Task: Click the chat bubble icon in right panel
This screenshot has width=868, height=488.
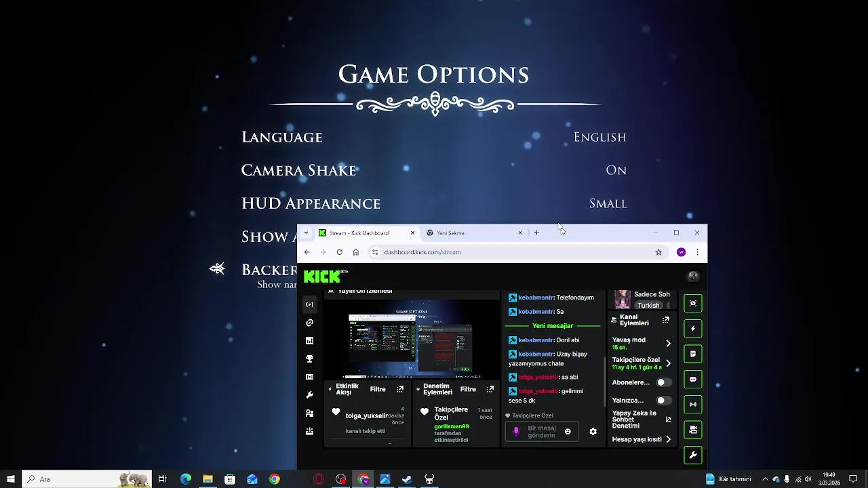Action: (692, 380)
